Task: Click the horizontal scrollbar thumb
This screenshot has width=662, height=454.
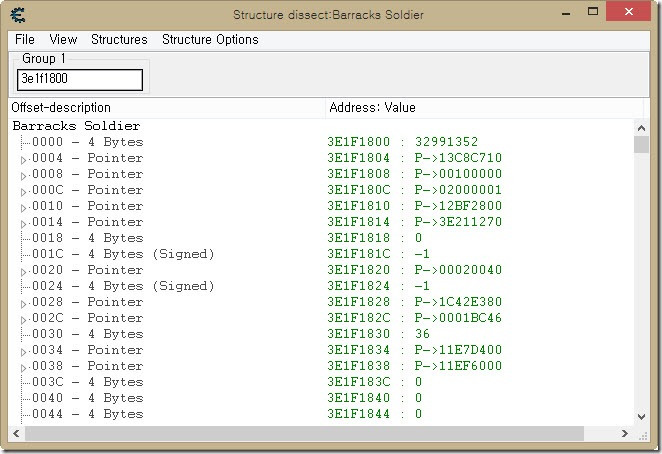Action: [304, 433]
